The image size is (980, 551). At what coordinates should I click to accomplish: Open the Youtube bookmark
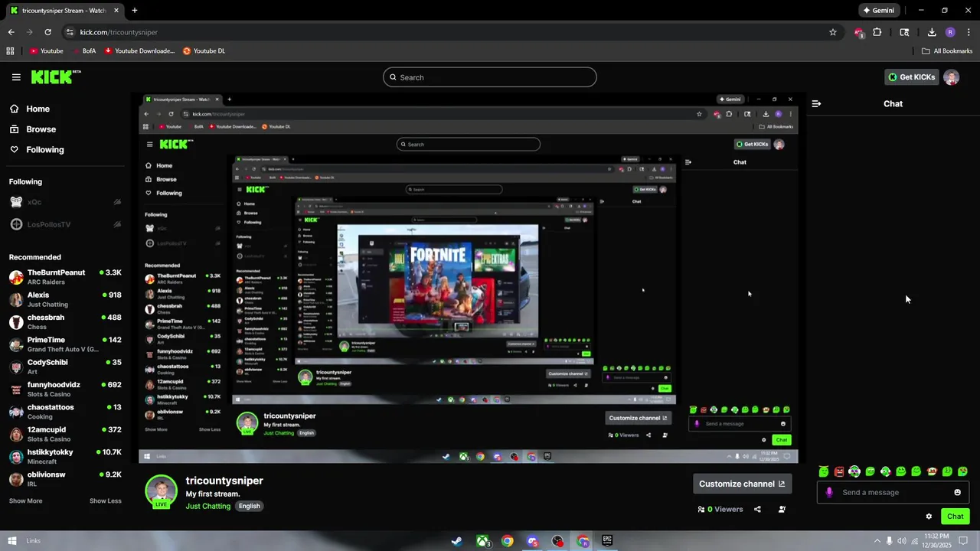(46, 51)
